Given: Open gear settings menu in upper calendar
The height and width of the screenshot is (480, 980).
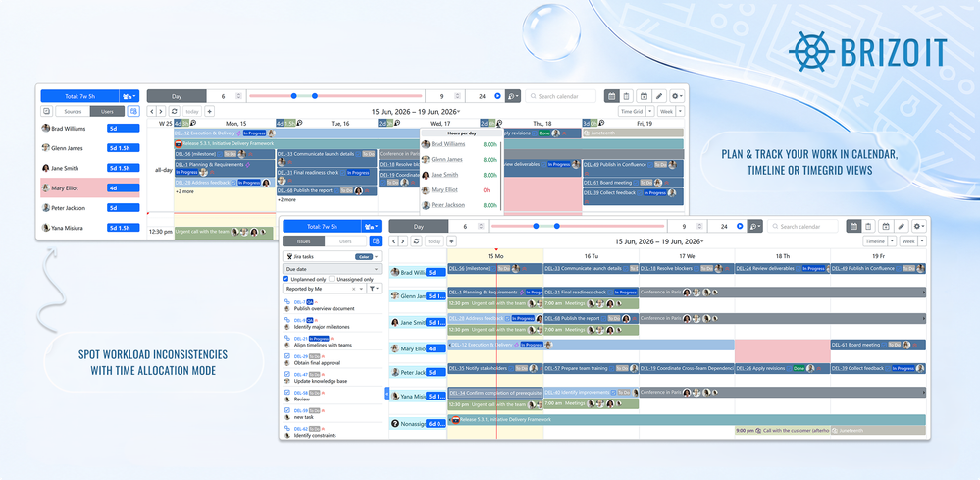Looking at the screenshot, I should pos(677,96).
